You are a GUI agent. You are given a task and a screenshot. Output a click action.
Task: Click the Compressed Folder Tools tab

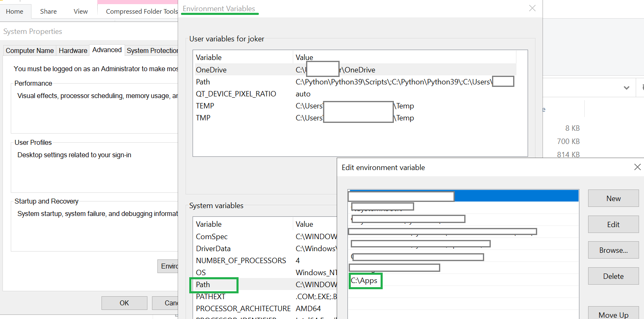[141, 11]
